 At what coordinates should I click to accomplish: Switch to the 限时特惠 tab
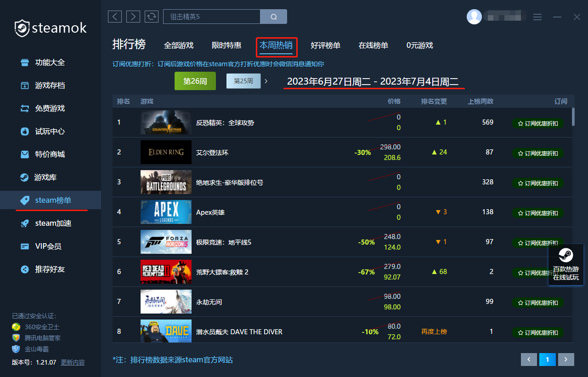point(226,46)
